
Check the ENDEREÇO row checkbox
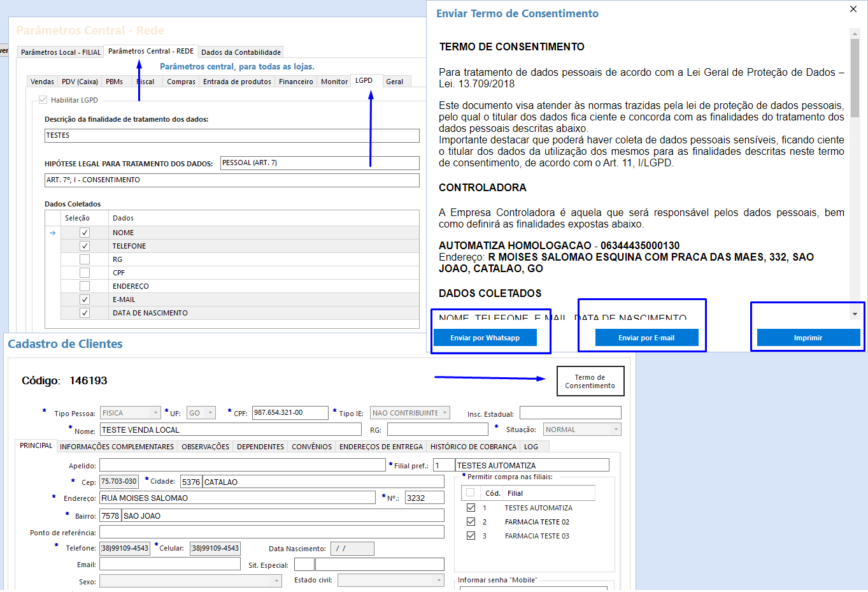[x=85, y=286]
